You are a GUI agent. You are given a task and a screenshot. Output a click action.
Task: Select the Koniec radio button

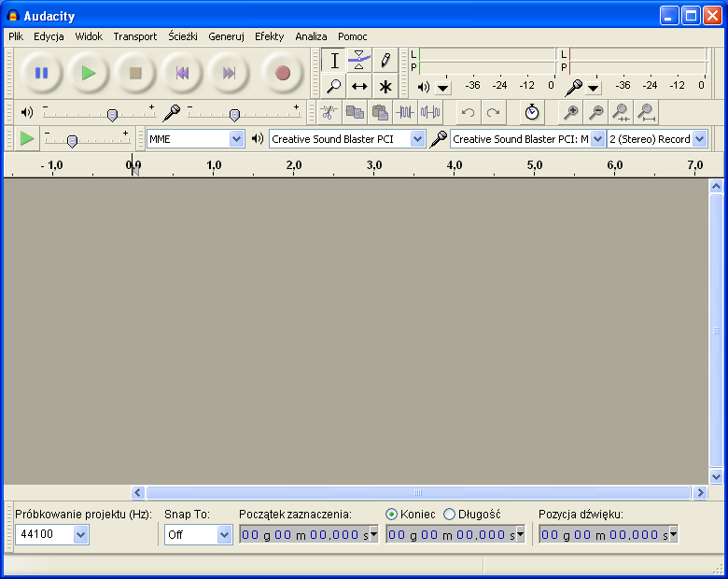[x=392, y=514]
